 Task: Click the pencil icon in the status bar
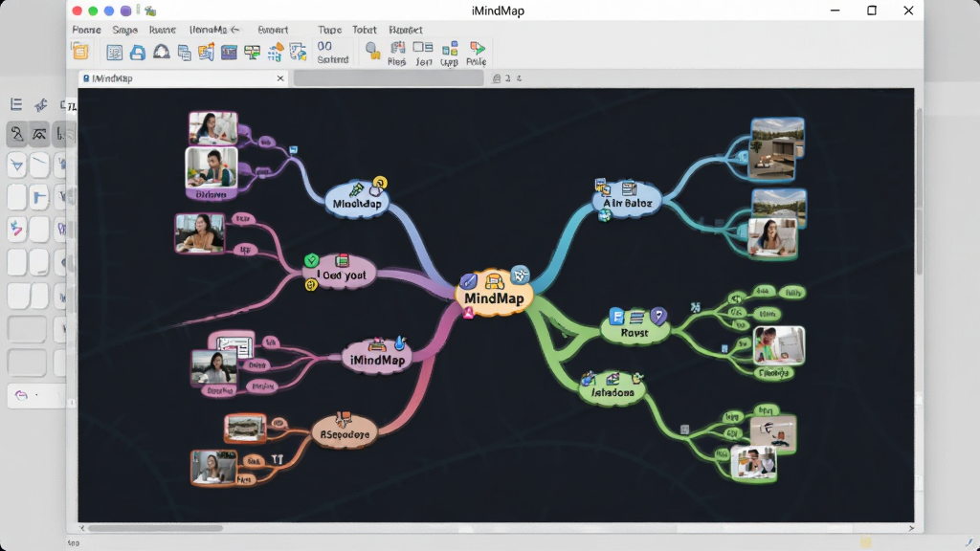[x=969, y=542]
